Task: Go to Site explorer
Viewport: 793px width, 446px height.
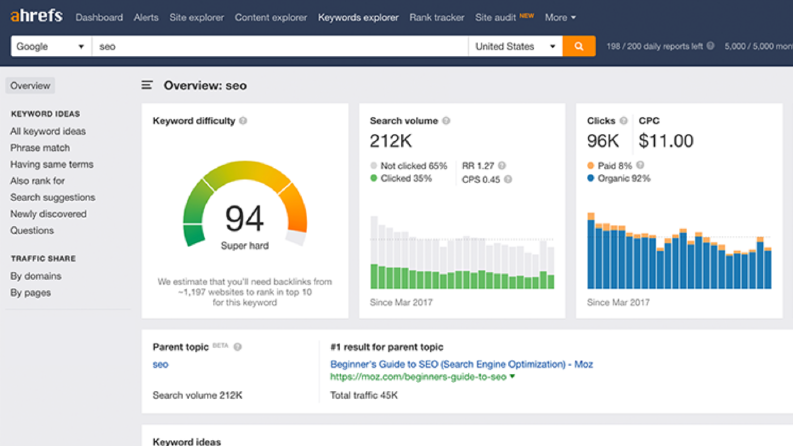Action: point(197,17)
